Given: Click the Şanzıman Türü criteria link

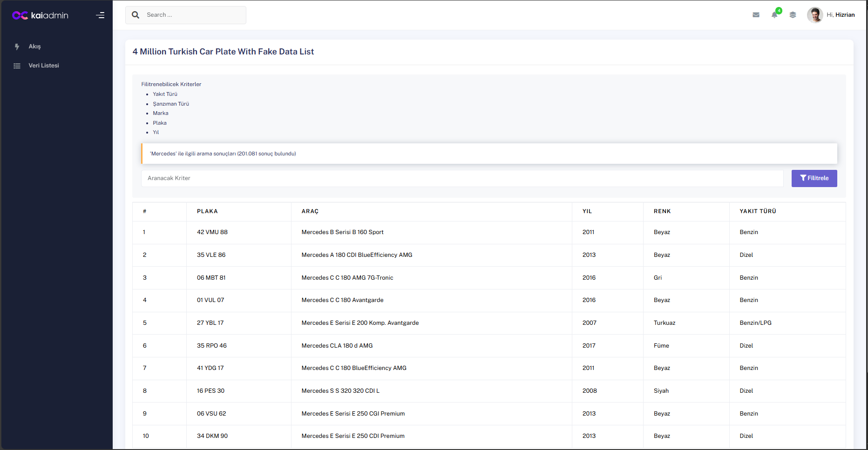Looking at the screenshot, I should pos(171,104).
